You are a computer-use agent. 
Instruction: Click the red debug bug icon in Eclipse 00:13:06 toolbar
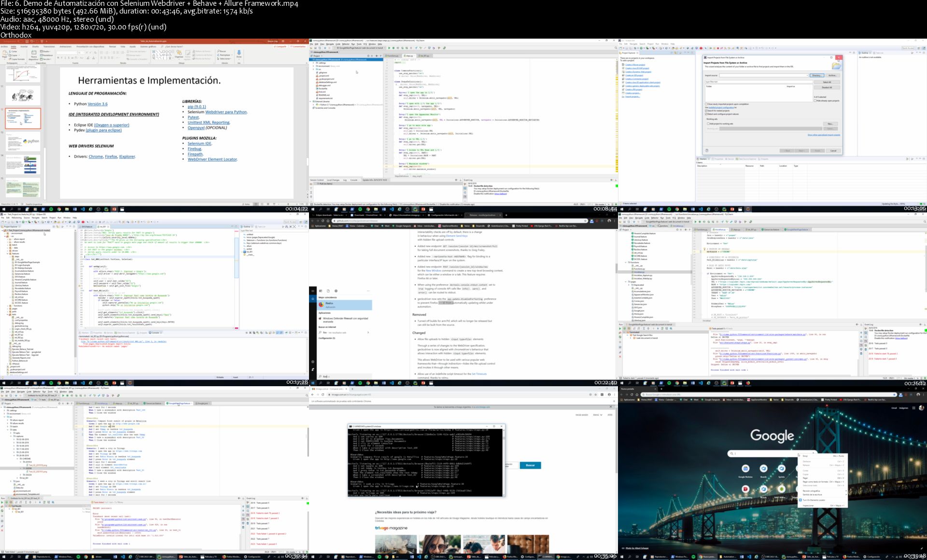point(701,48)
